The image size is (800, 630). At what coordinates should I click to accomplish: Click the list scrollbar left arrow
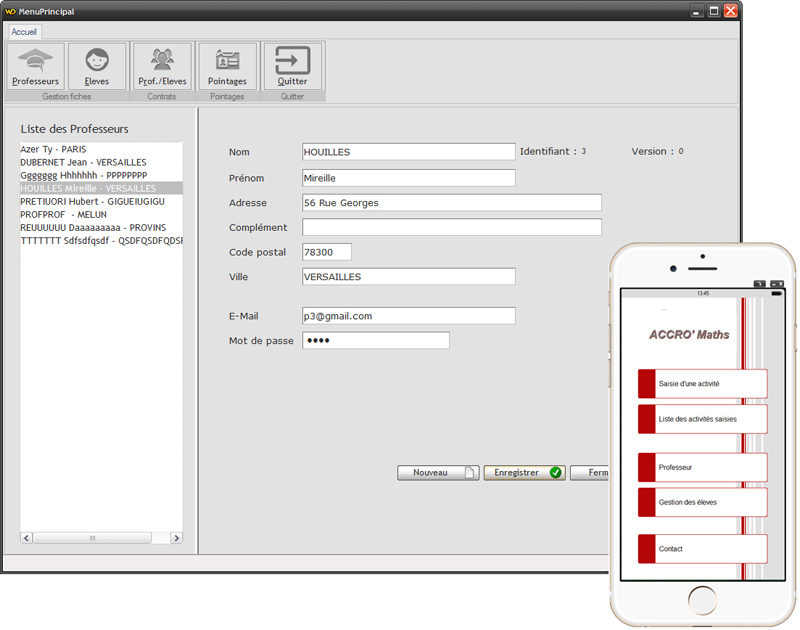(x=27, y=538)
